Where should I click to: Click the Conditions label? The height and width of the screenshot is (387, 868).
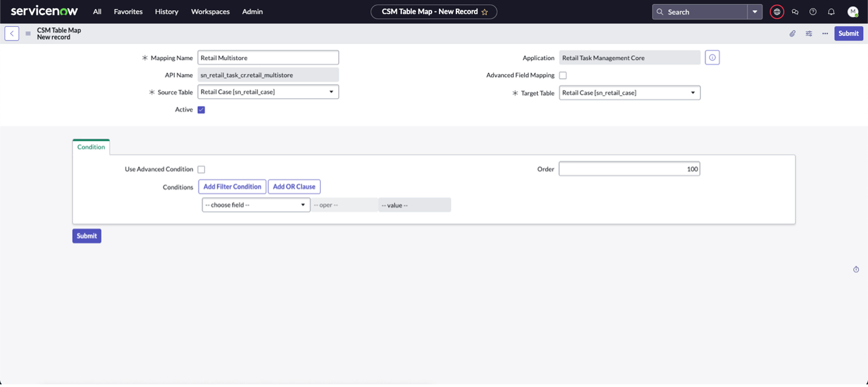pos(178,187)
